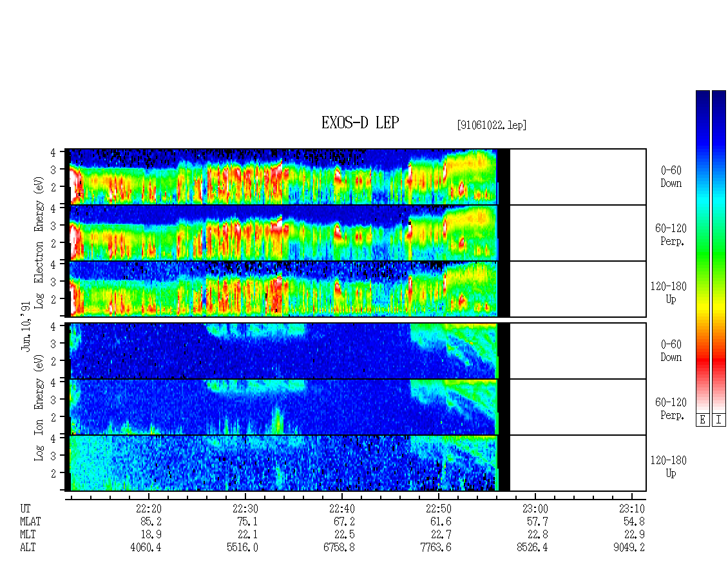Click the MLAT value 54.8
Viewport: 728px width, 564px height.
(634, 521)
